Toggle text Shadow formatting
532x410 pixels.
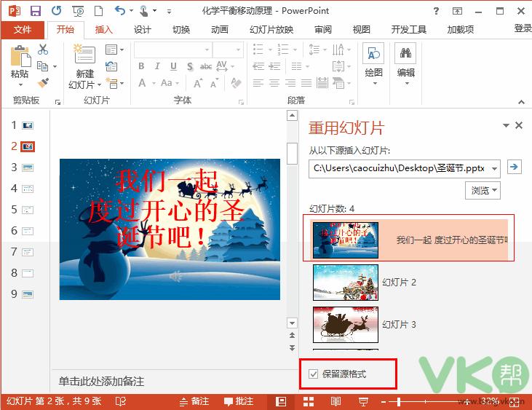pos(190,66)
